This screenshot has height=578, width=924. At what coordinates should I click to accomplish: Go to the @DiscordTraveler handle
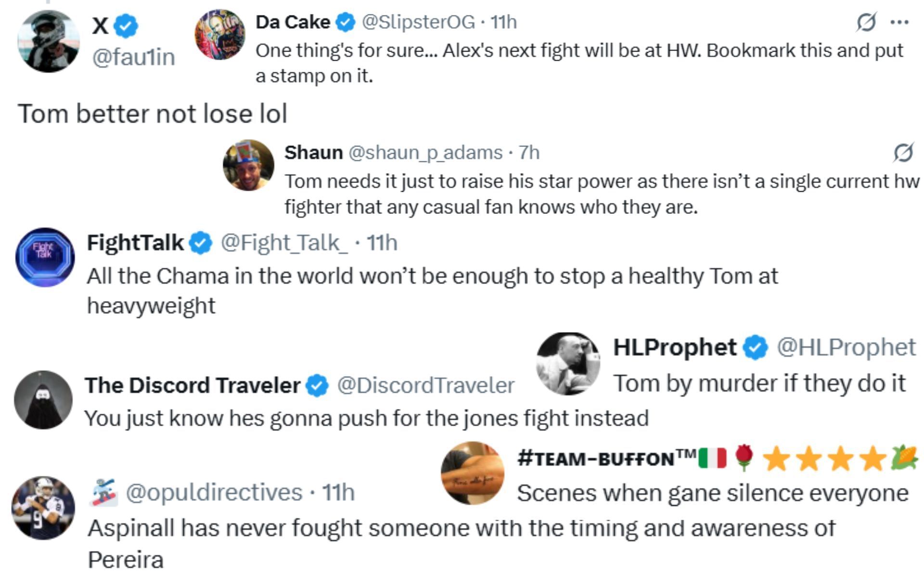(425, 385)
